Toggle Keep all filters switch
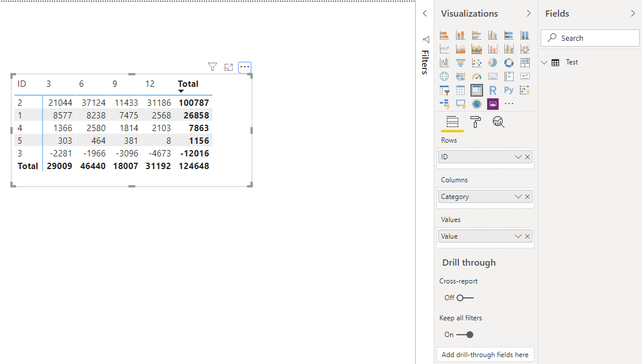This screenshot has width=642, height=364. (465, 335)
